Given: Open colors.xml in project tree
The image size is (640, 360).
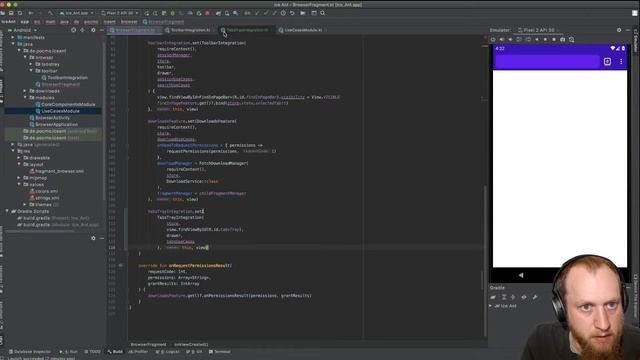Looking at the screenshot, I should pos(43,191).
